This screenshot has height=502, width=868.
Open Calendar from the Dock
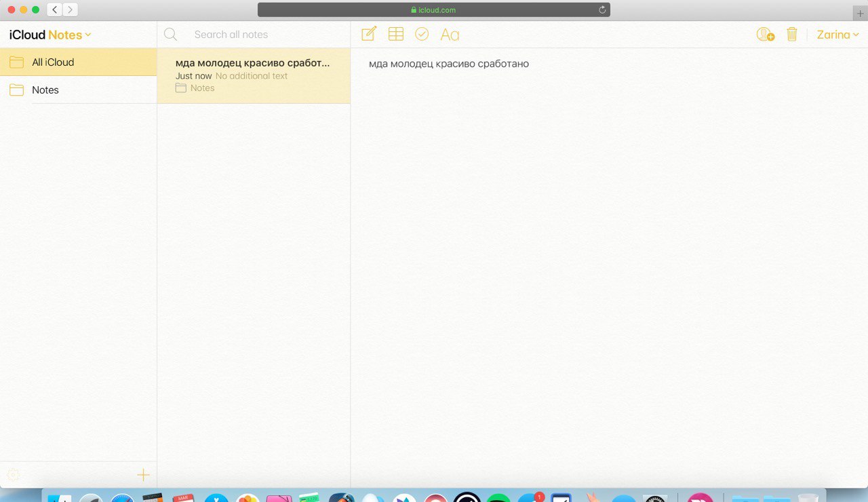pyautogui.click(x=183, y=498)
